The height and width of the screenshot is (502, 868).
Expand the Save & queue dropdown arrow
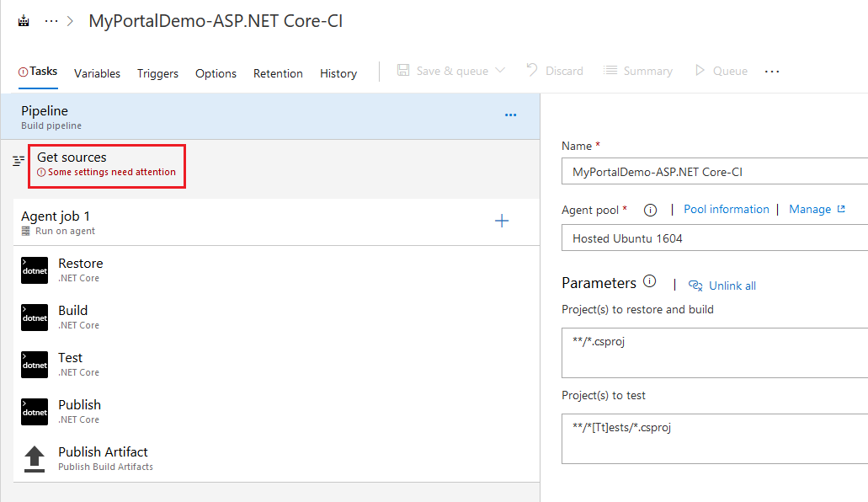[500, 71]
